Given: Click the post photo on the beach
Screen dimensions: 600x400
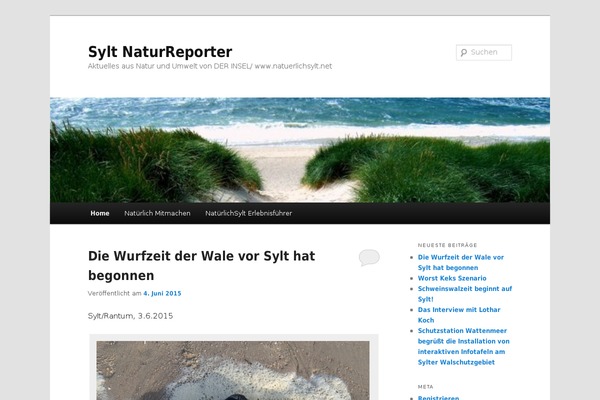Looking at the screenshot, I should click(x=233, y=371).
